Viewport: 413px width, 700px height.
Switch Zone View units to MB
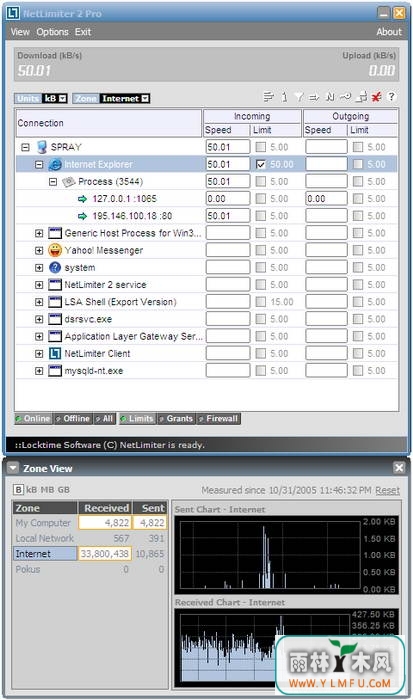coord(46,490)
